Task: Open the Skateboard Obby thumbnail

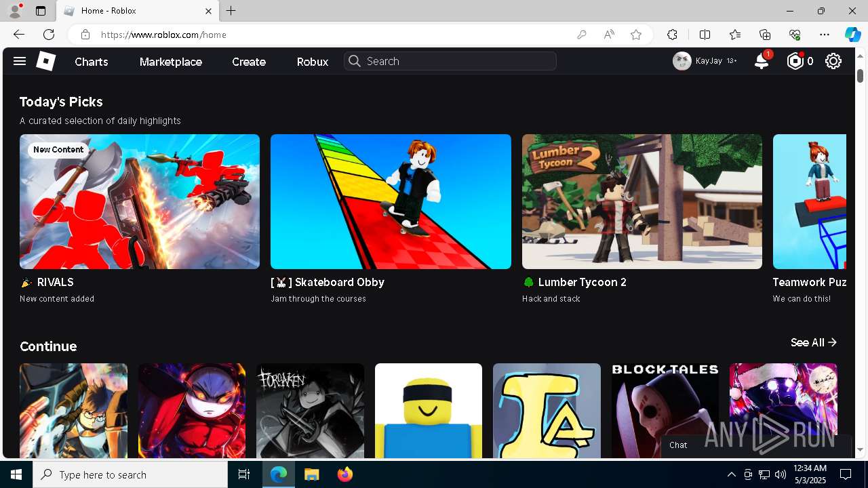Action: [391, 201]
